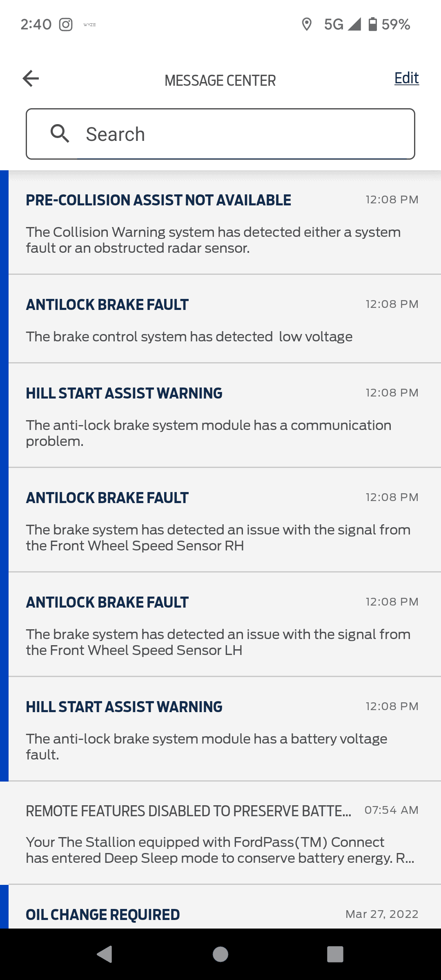Image resolution: width=441 pixels, height=980 pixels.
Task: Open Front Wheel Speed Sensor RH fault
Action: pos(220,520)
